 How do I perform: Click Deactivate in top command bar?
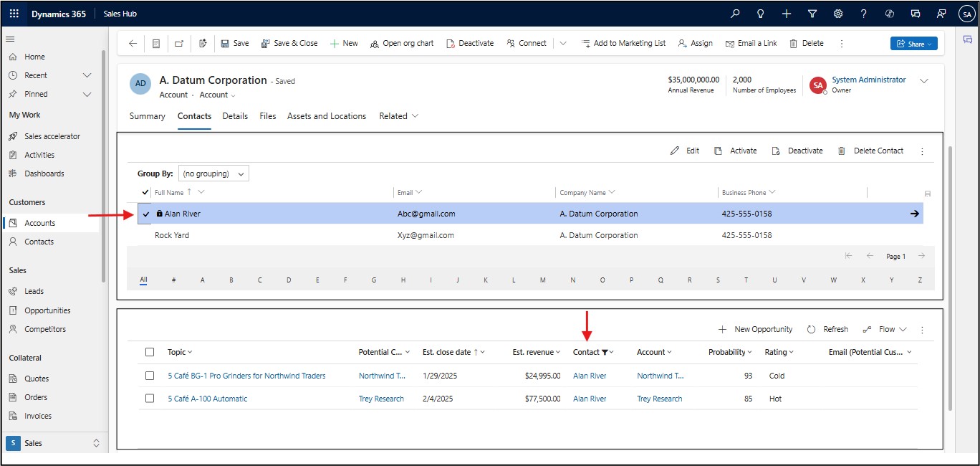pos(470,43)
